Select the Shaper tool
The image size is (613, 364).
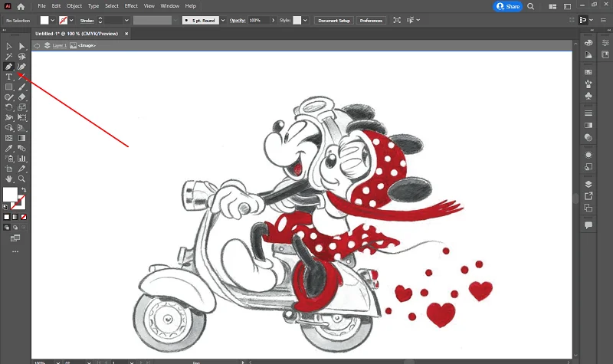click(8, 97)
